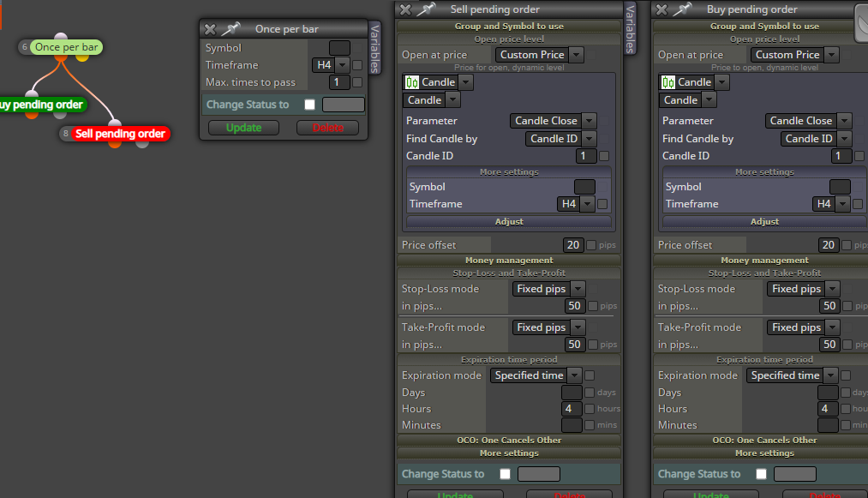
Task: Click Hours value field in Sell pending order
Action: [572, 409]
